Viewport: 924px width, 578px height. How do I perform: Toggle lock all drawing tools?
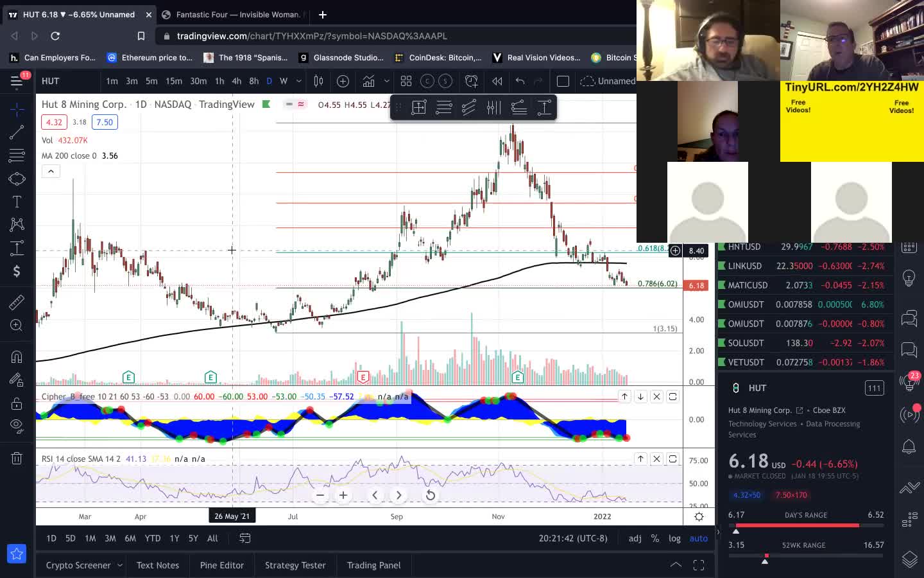point(17,403)
